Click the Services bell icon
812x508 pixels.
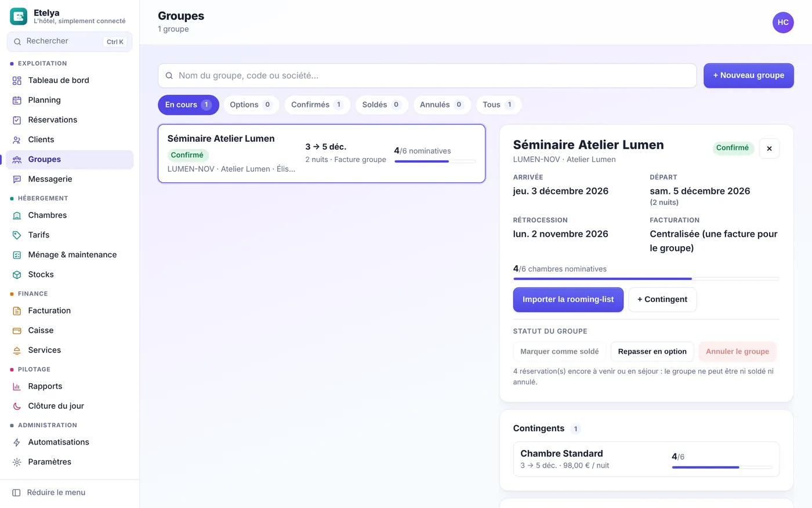[x=17, y=350]
